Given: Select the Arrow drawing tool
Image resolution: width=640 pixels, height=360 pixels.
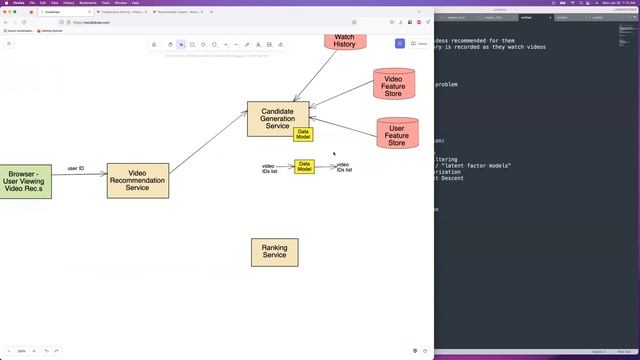Looking at the screenshot, I should (x=225, y=44).
